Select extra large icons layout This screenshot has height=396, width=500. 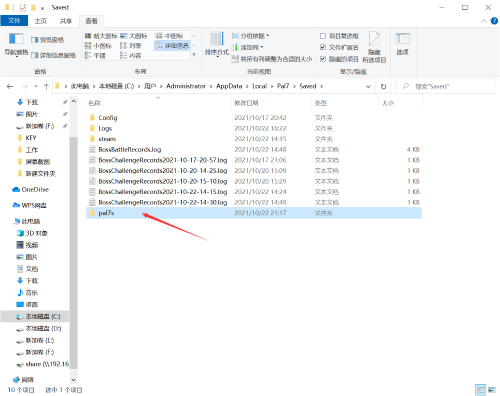pyautogui.click(x=101, y=36)
